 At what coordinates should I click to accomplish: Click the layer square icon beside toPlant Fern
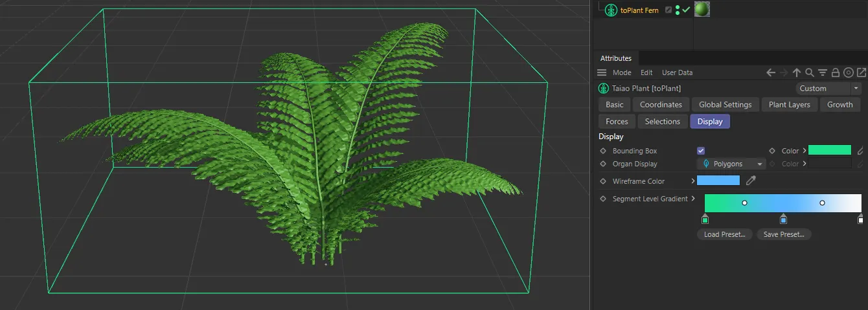668,10
